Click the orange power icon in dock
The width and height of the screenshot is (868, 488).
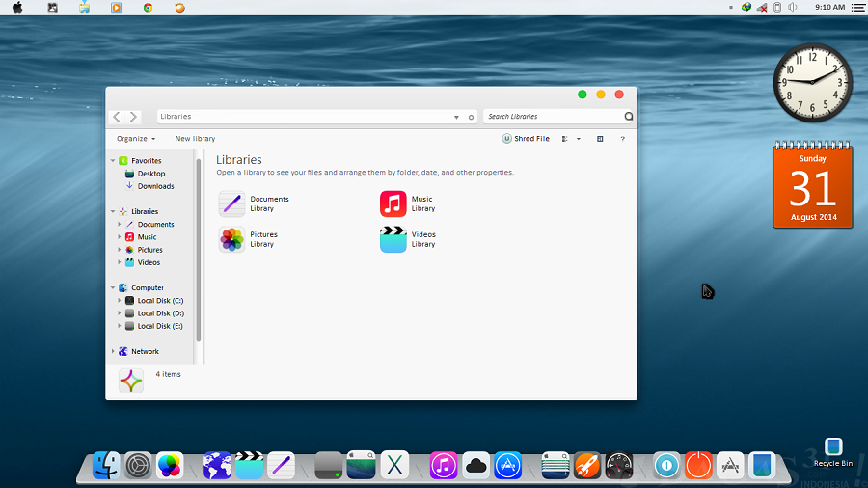(x=698, y=465)
